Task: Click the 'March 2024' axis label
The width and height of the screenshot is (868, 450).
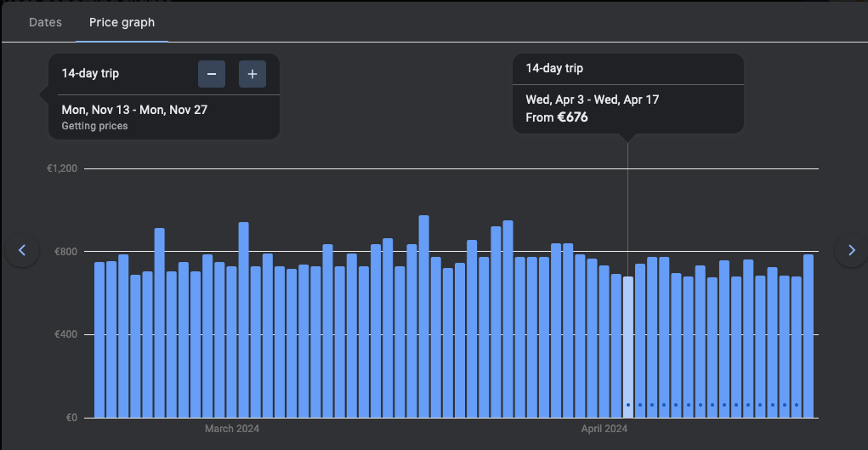Action: (232, 429)
